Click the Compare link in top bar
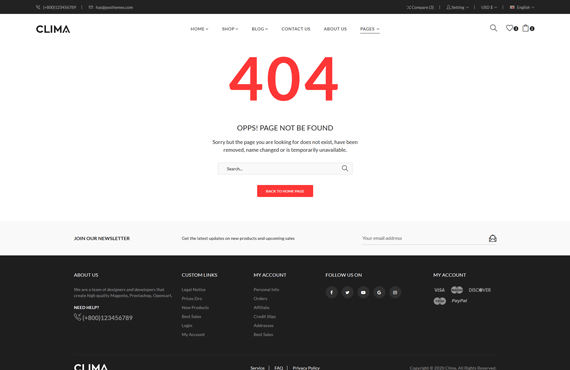 [420, 7]
